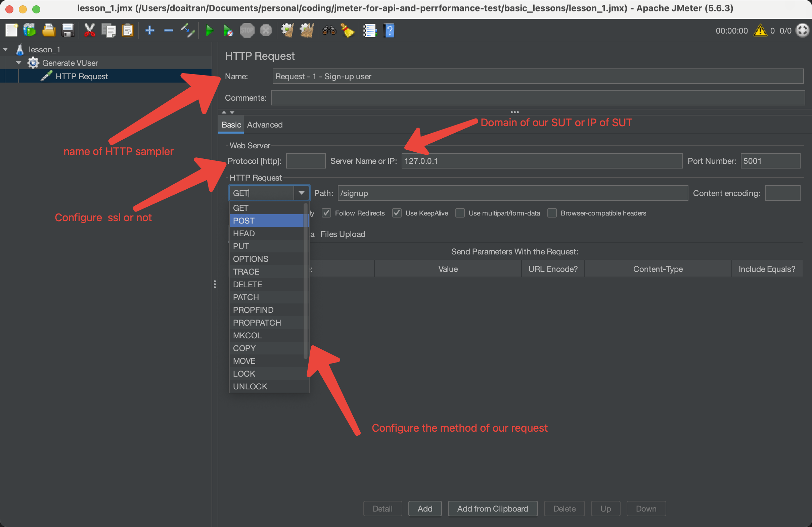
Task: Click the Name input field
Action: point(538,77)
